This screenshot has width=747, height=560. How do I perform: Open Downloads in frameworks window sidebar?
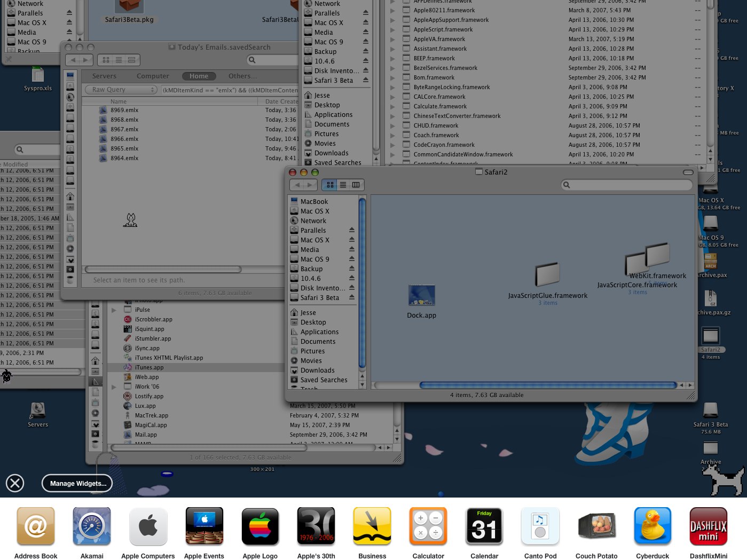pyautogui.click(x=331, y=153)
